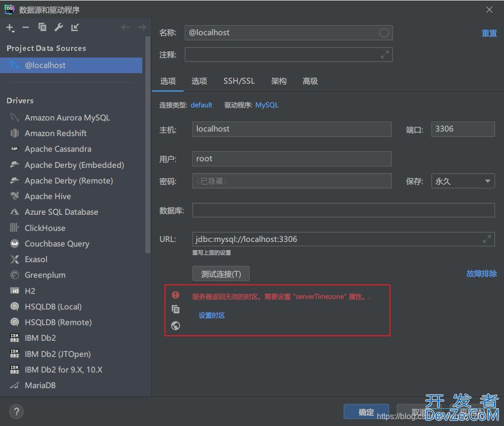The height and width of the screenshot is (426, 504).
Task: Select HSQLDB (Local) driver
Action: 72,307
